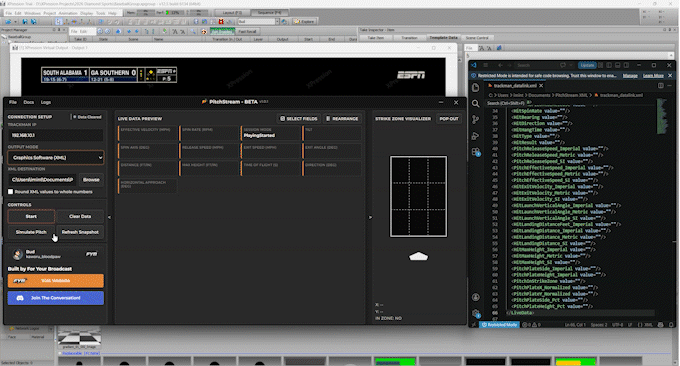Close the trackman_datalink.xml tab
The image size is (680, 366).
[x=541, y=85]
